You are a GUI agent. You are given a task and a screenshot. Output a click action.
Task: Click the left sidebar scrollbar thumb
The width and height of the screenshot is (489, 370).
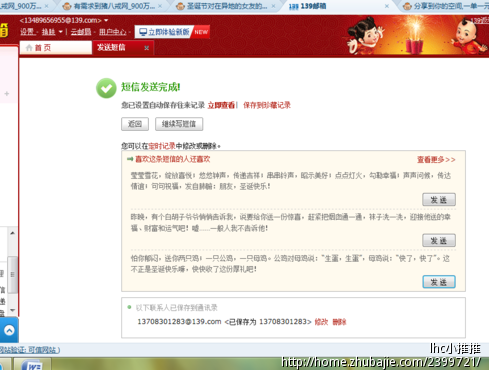click(x=12, y=274)
